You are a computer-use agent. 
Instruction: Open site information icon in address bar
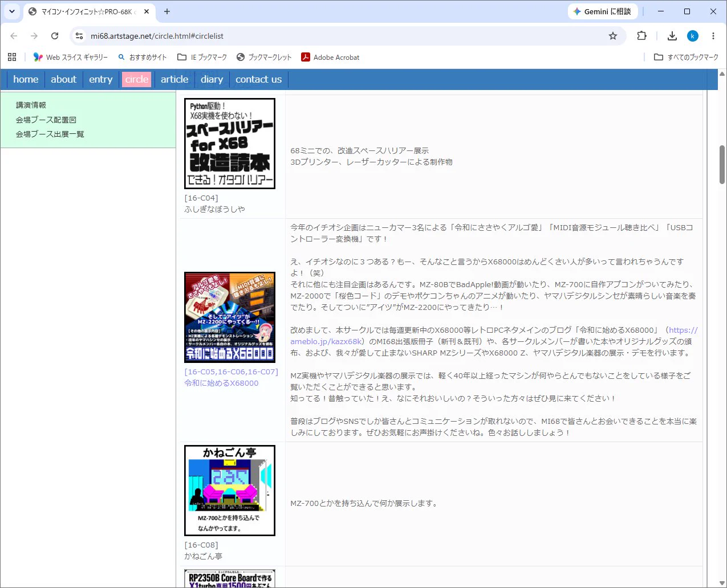point(79,36)
